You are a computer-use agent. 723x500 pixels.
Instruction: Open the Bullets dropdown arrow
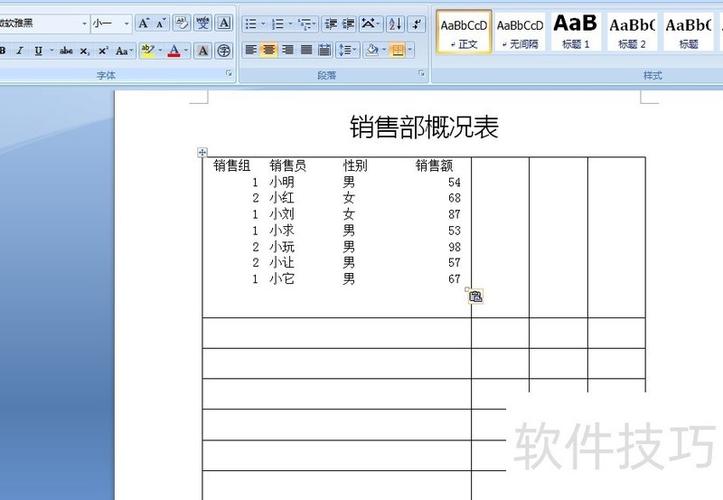tap(263, 24)
